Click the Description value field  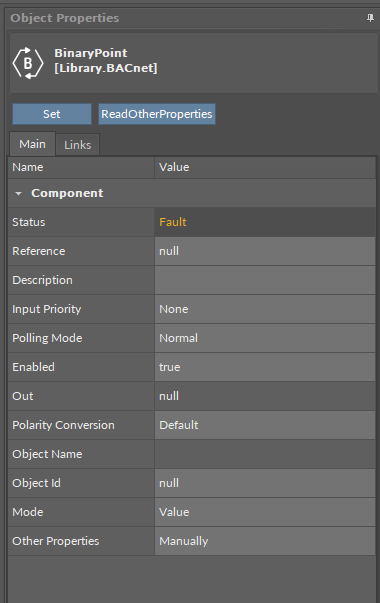265,280
